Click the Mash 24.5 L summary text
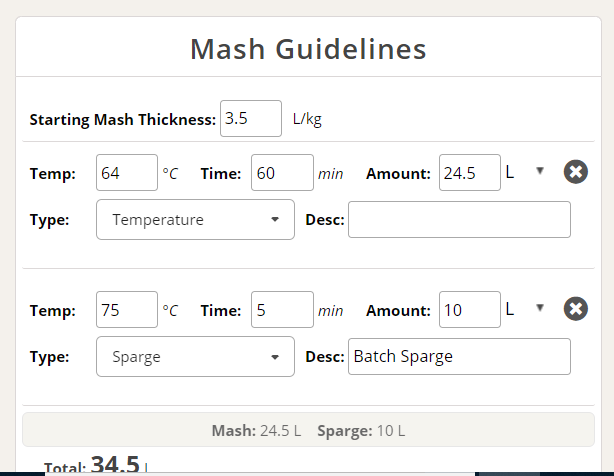This screenshot has height=476, width=614. click(x=256, y=431)
